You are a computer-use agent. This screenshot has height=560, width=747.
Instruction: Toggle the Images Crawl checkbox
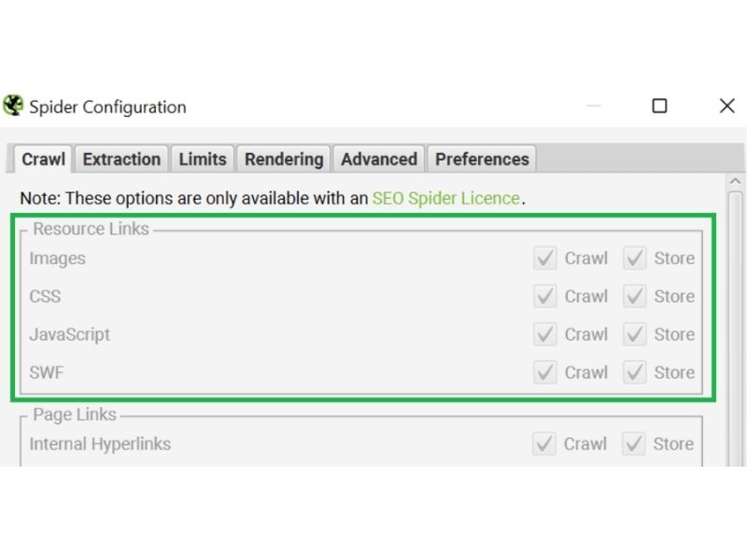coord(545,259)
